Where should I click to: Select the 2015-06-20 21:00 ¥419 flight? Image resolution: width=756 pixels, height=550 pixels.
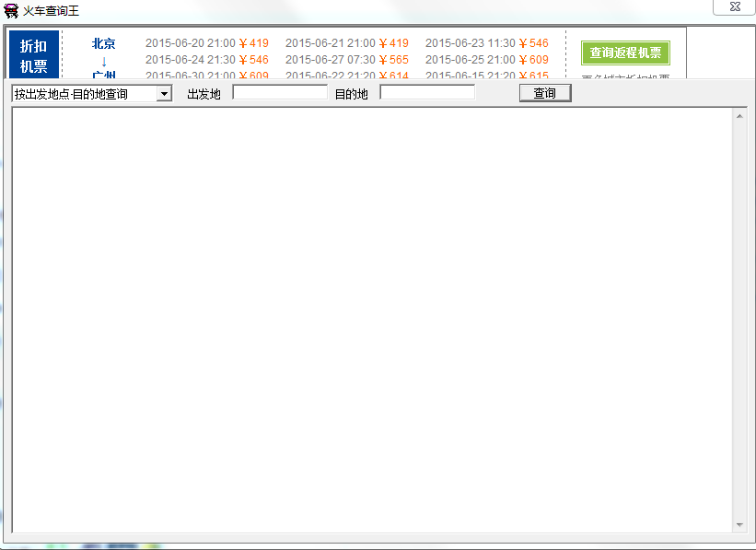point(206,42)
